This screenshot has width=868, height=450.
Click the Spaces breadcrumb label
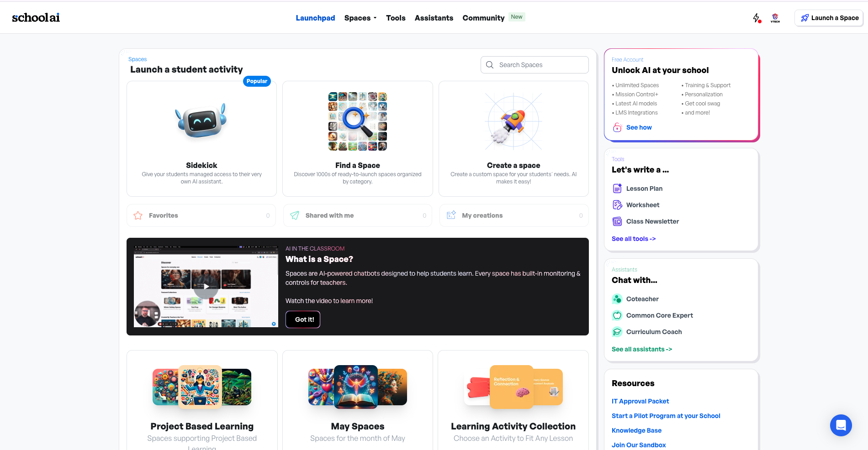(x=138, y=59)
